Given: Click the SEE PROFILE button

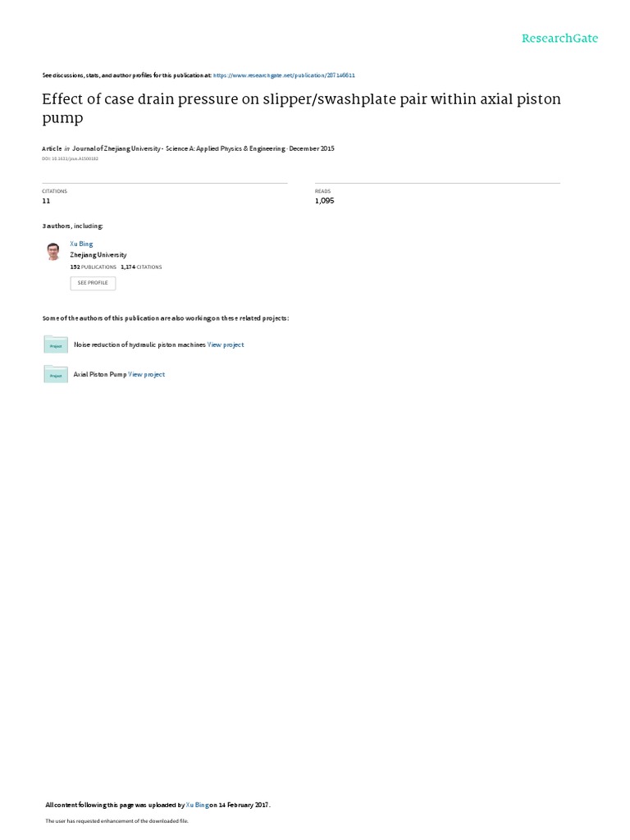Looking at the screenshot, I should tap(93, 283).
